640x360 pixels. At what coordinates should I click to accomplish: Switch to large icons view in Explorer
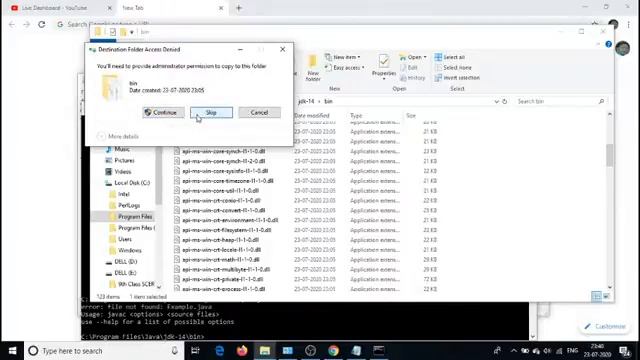[x=607, y=296]
